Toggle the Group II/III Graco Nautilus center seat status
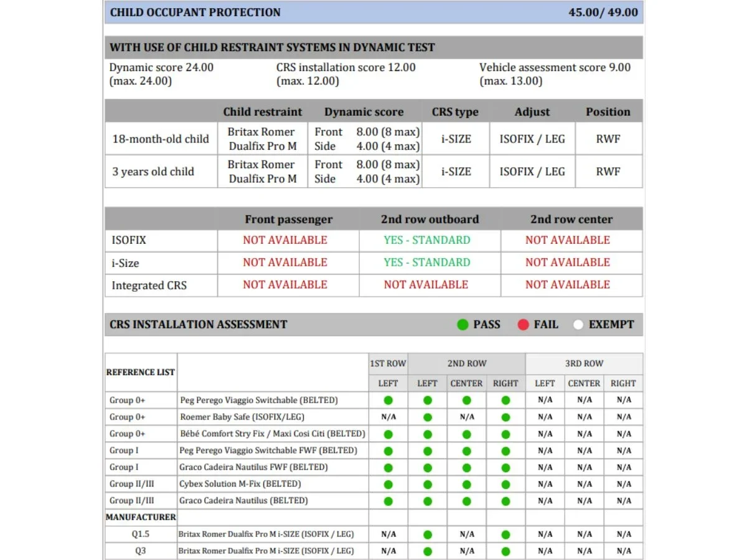Screen dimensions: 747x560 tap(466, 501)
